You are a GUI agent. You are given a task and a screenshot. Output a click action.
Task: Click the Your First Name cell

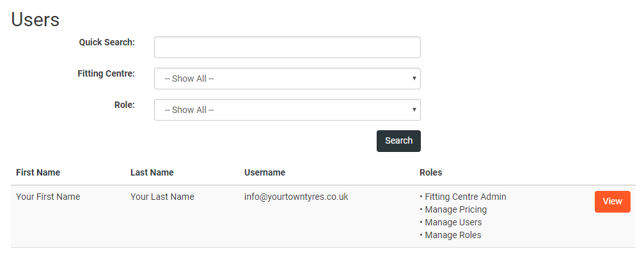pyautogui.click(x=48, y=197)
